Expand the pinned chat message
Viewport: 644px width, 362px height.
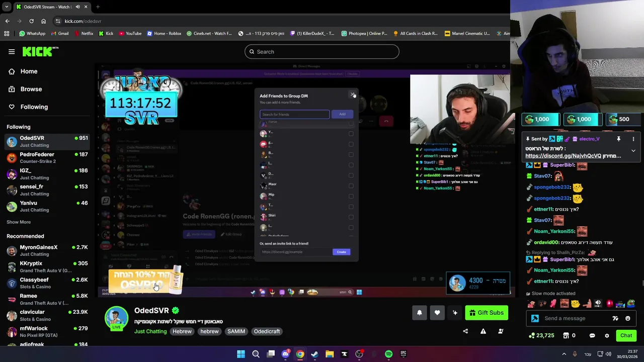tap(633, 151)
